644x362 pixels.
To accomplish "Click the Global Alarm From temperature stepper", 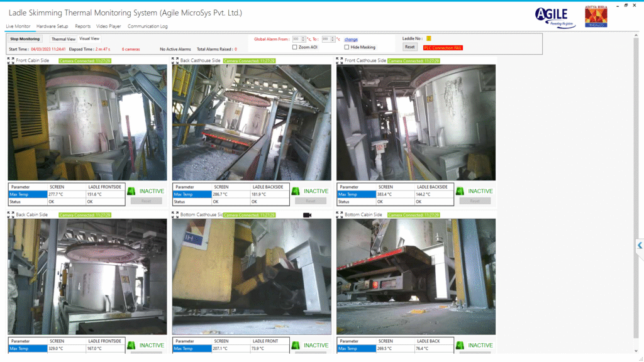I will click(x=303, y=39).
